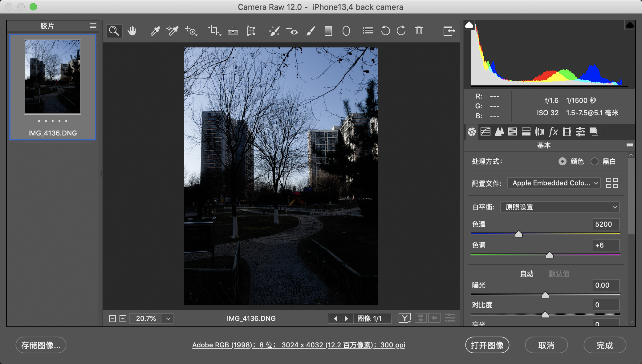Viewport: 642px width, 364px height.
Task: Open the Effects fx panel tab
Action: [x=553, y=132]
